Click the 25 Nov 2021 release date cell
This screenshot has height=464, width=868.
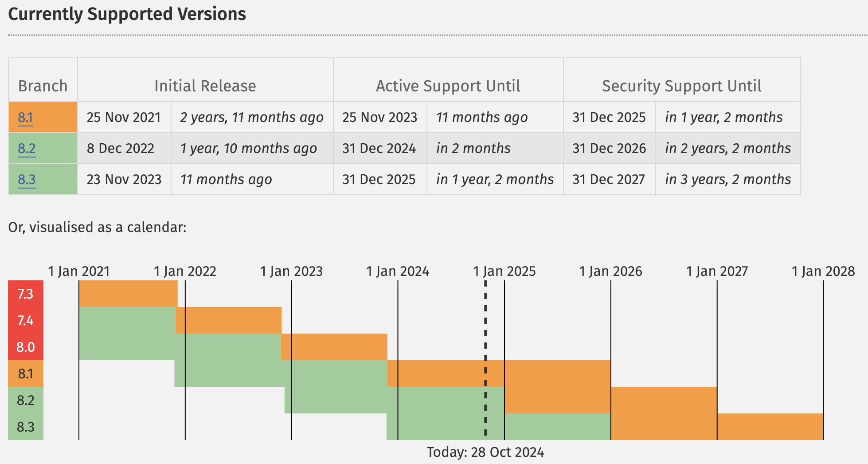point(124,118)
